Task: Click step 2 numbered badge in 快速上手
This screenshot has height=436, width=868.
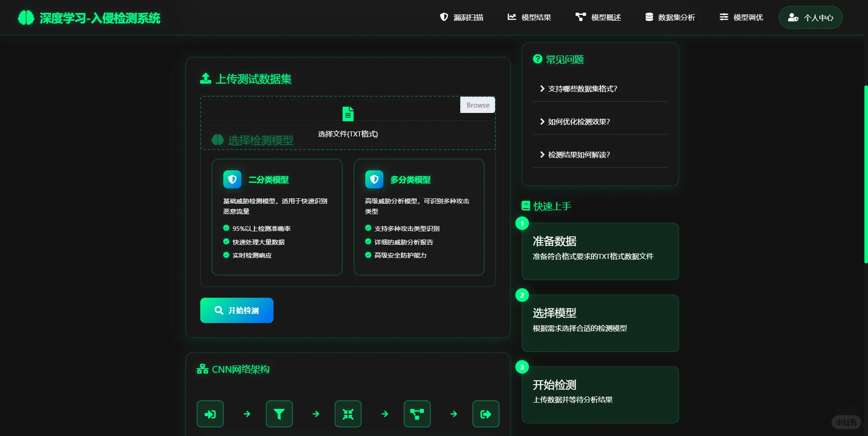Action: 522,295
